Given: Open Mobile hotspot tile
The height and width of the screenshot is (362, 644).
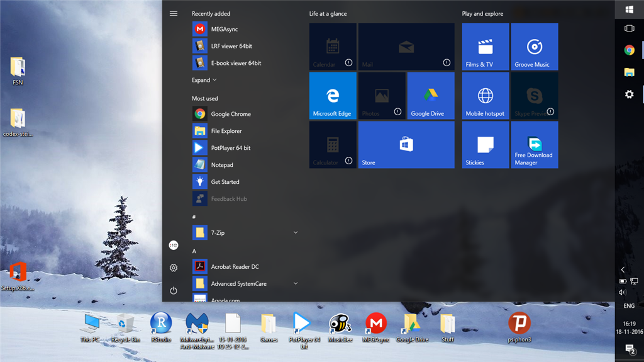Looking at the screenshot, I should click(486, 96).
